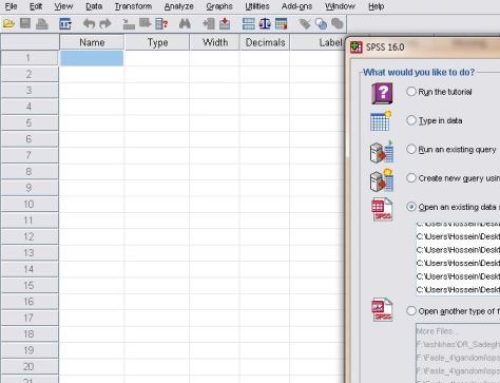Click the Redo arrow icon
This screenshot has height=383, width=500.
coord(105,24)
